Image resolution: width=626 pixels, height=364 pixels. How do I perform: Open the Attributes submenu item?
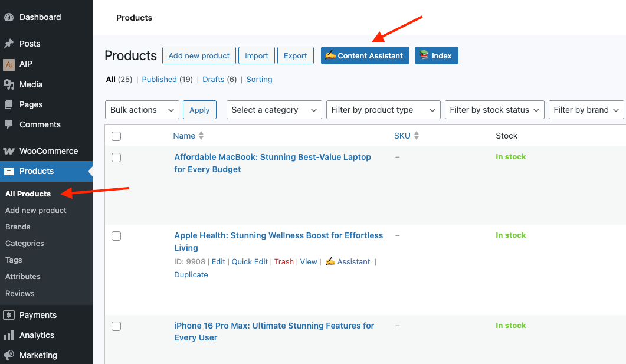tap(23, 276)
